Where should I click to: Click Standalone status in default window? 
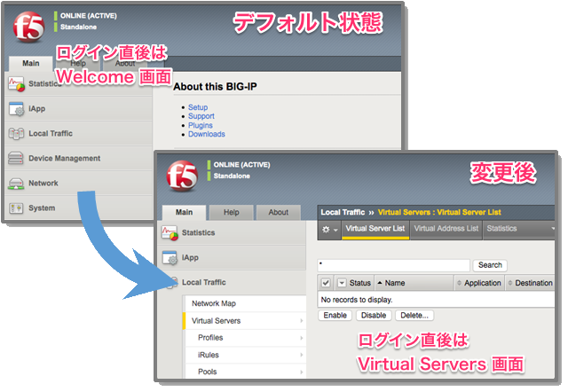[x=78, y=27]
